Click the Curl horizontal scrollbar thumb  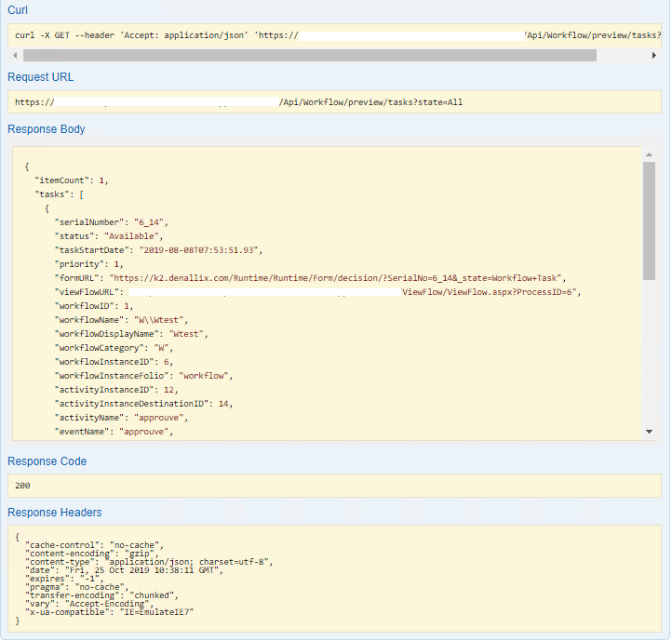point(309,56)
